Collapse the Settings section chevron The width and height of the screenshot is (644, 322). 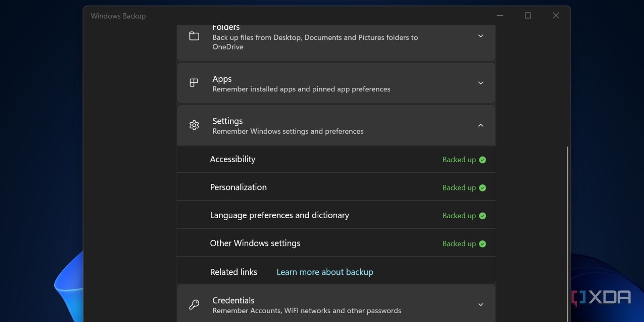pos(481,125)
